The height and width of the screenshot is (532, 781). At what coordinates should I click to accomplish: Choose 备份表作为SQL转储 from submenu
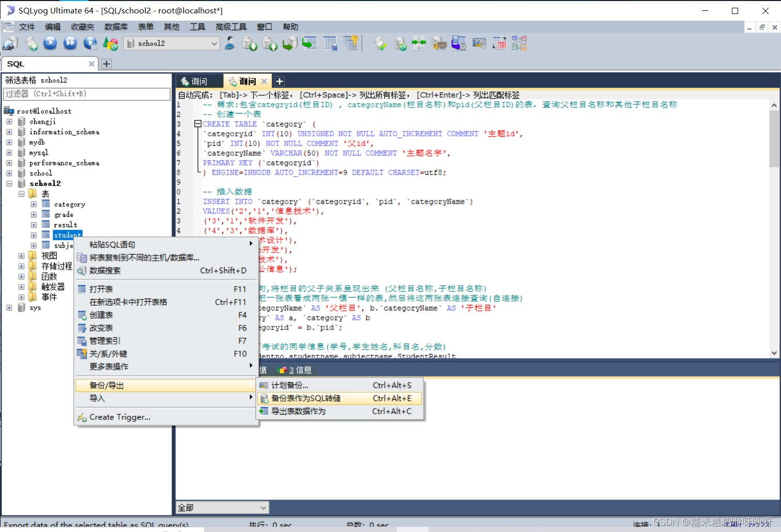click(x=340, y=398)
